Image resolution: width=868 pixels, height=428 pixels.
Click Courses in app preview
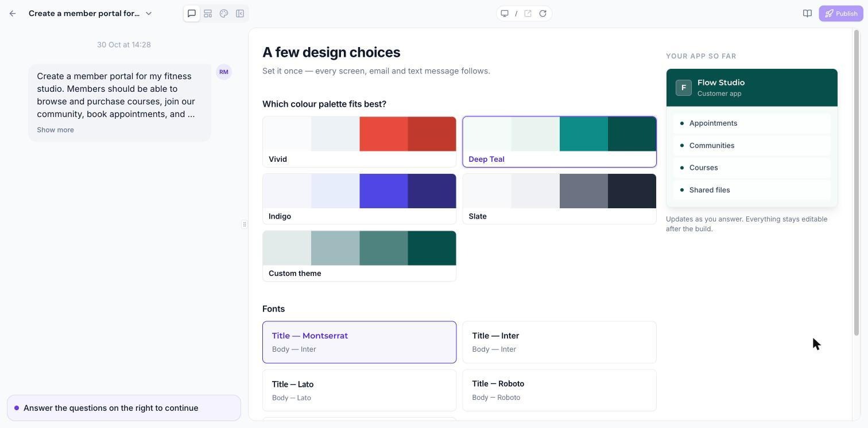pos(751,168)
